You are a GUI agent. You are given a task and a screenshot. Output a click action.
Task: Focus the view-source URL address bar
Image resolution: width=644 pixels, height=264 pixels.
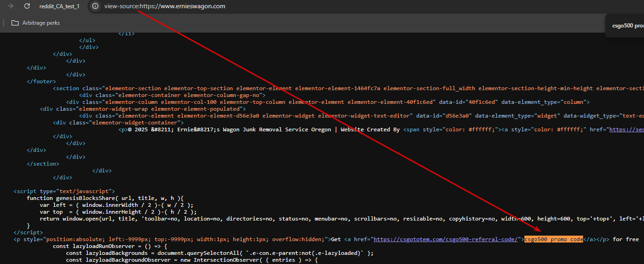[x=165, y=6]
